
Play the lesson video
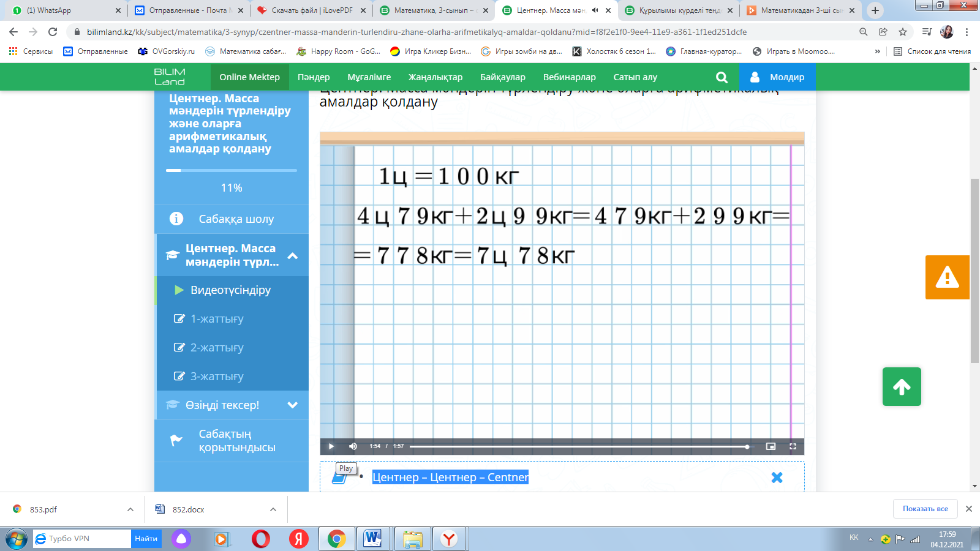[331, 446]
